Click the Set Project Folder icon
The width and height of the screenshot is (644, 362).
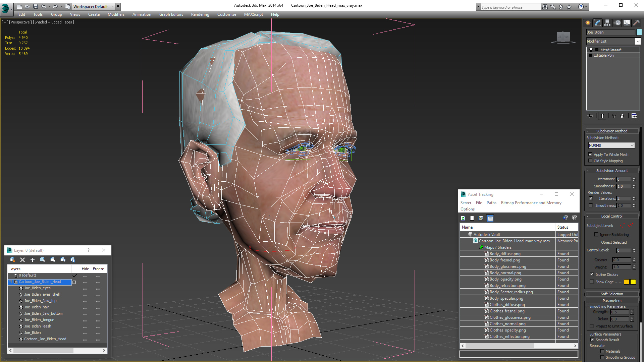(x=68, y=6)
